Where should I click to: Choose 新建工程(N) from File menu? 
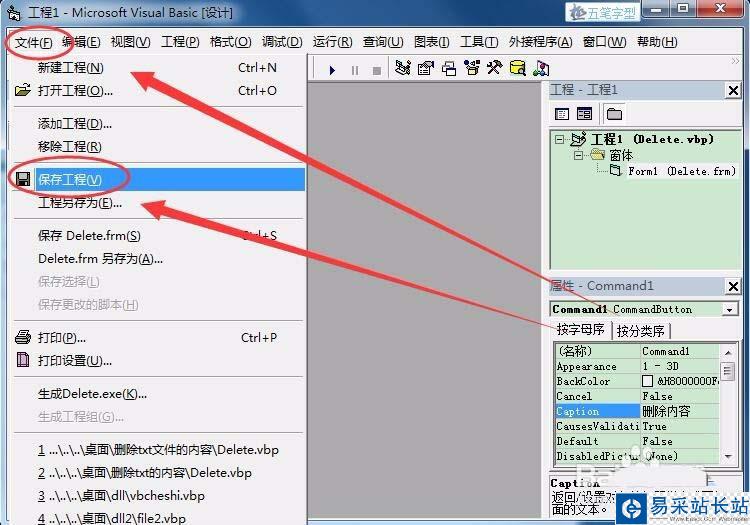158,68
